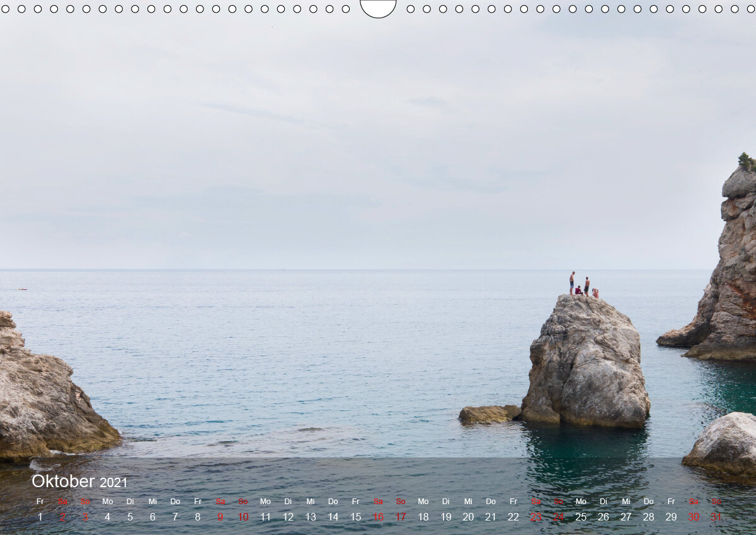Viewport: 756px width, 535px height.
Task: Choose date 11 in the calendar
Action: click(265, 517)
